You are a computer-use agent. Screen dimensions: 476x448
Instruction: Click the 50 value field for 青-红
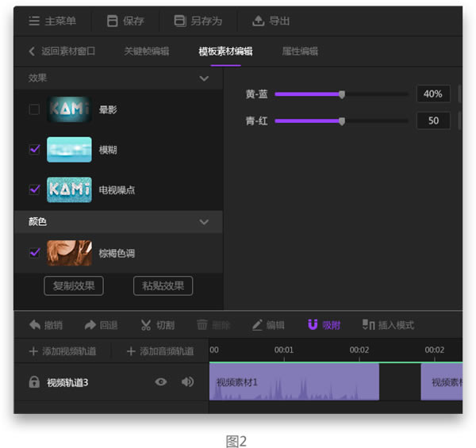tap(433, 121)
